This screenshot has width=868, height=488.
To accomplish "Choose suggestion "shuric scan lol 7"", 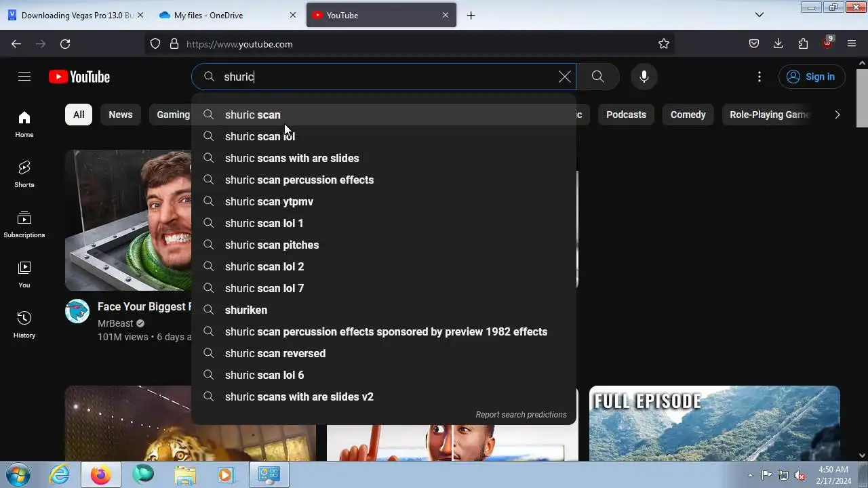I will 384,288.
